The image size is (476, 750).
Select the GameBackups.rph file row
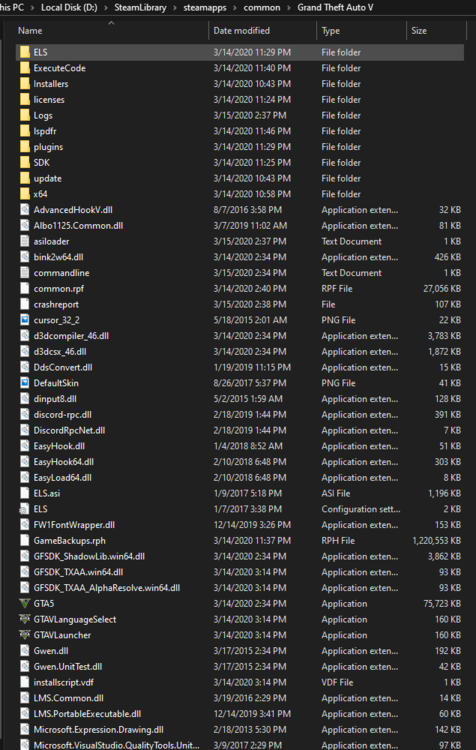[x=240, y=540]
